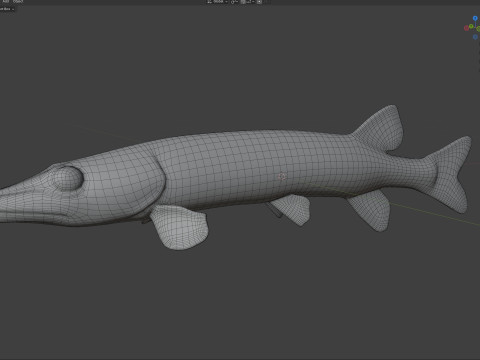Click the green Y axis gizmo circle
Viewport: 480px width, 360px height.
click(471, 26)
